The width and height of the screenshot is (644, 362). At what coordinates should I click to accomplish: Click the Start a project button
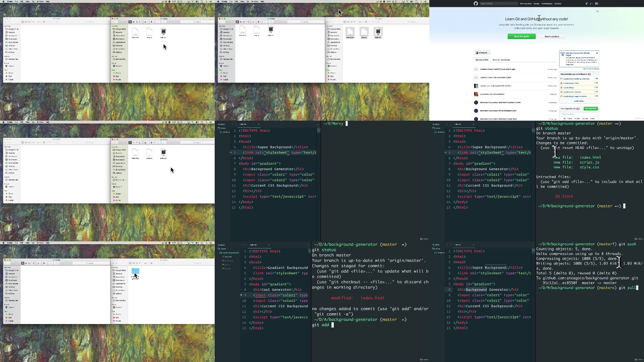click(x=552, y=37)
